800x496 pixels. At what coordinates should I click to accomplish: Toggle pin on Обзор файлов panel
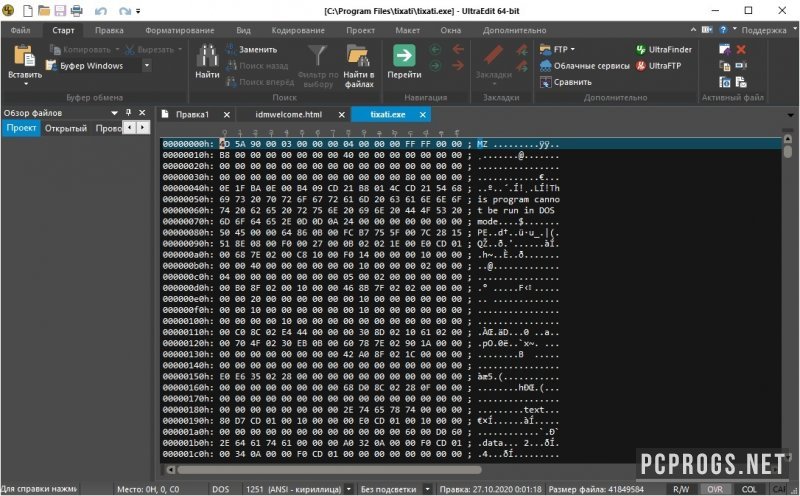[129, 113]
